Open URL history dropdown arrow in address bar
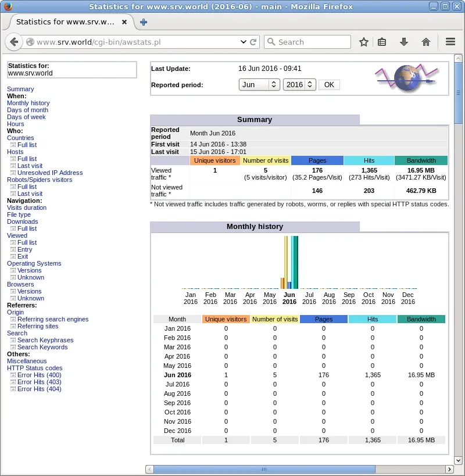Image resolution: width=465 pixels, height=476 pixels. click(x=243, y=42)
